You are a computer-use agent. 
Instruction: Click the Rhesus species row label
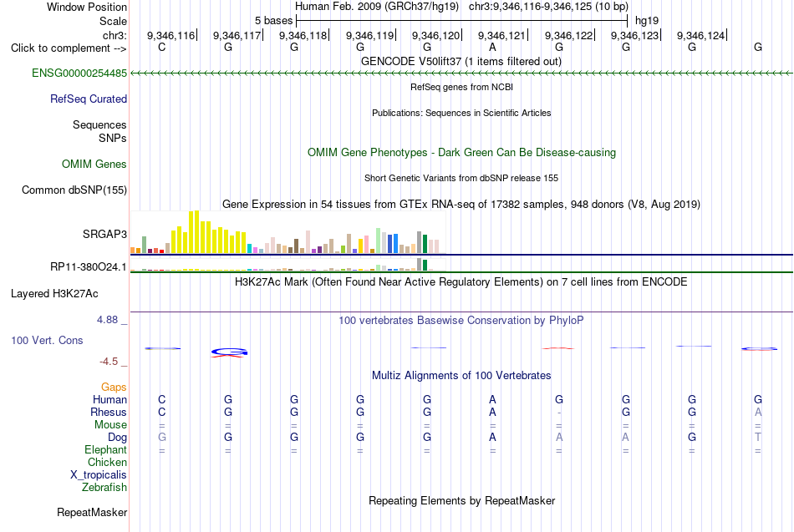109,413
